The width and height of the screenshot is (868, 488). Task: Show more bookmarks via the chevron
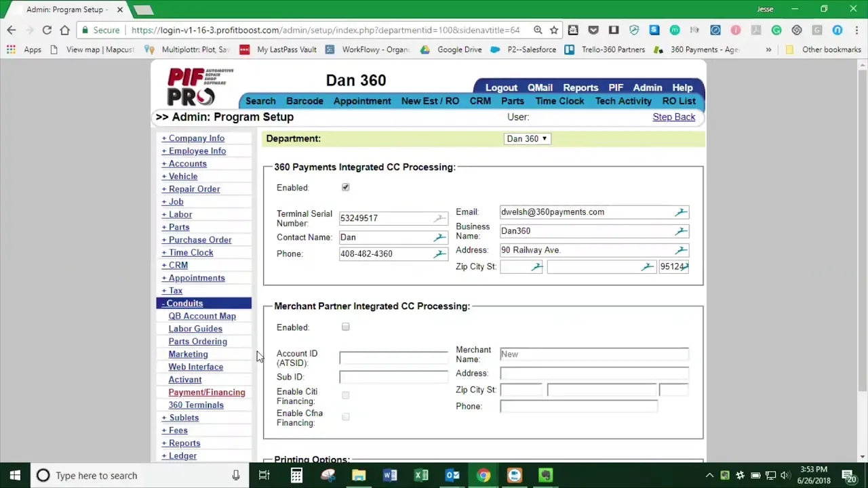point(768,49)
